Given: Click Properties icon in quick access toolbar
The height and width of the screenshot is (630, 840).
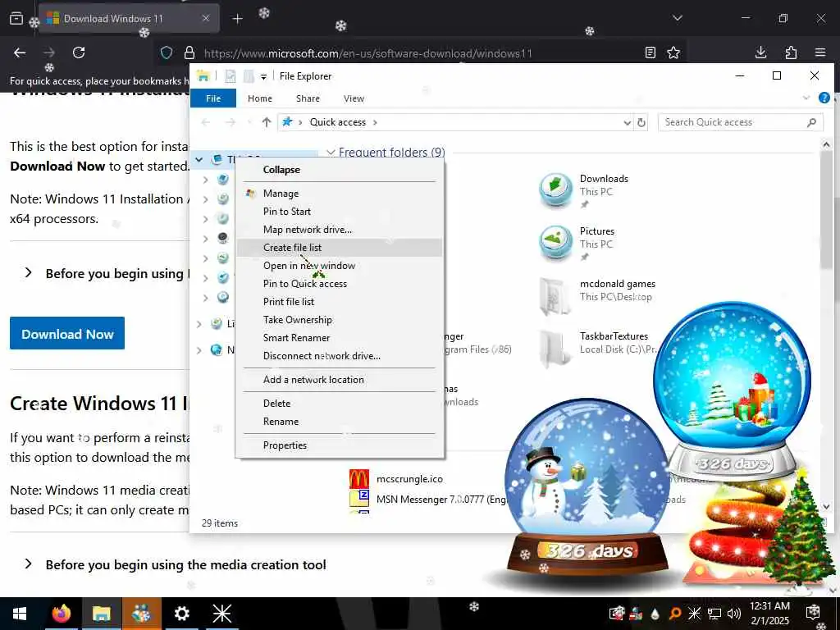Looking at the screenshot, I should pyautogui.click(x=231, y=76).
